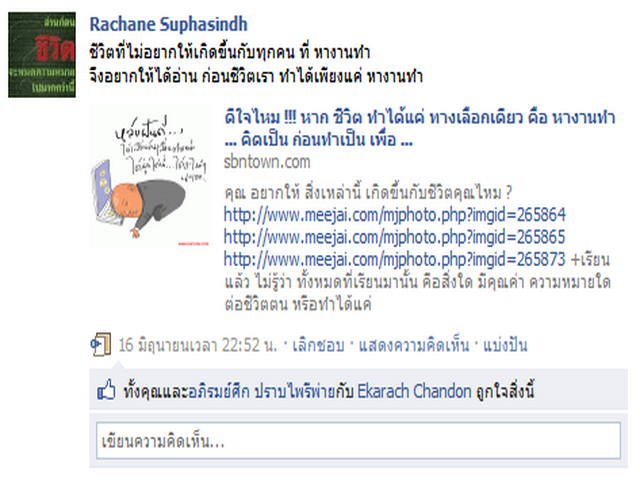Click แสดงความคิดเห็น to comment

point(414,346)
